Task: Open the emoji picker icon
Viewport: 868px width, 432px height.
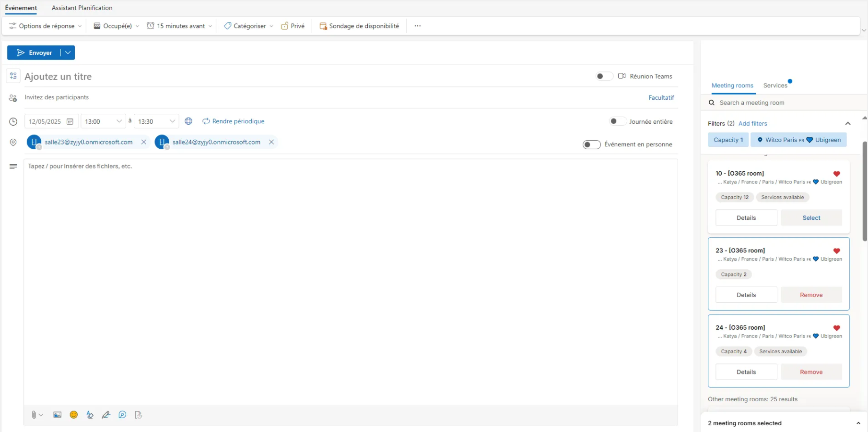Action: tap(73, 415)
